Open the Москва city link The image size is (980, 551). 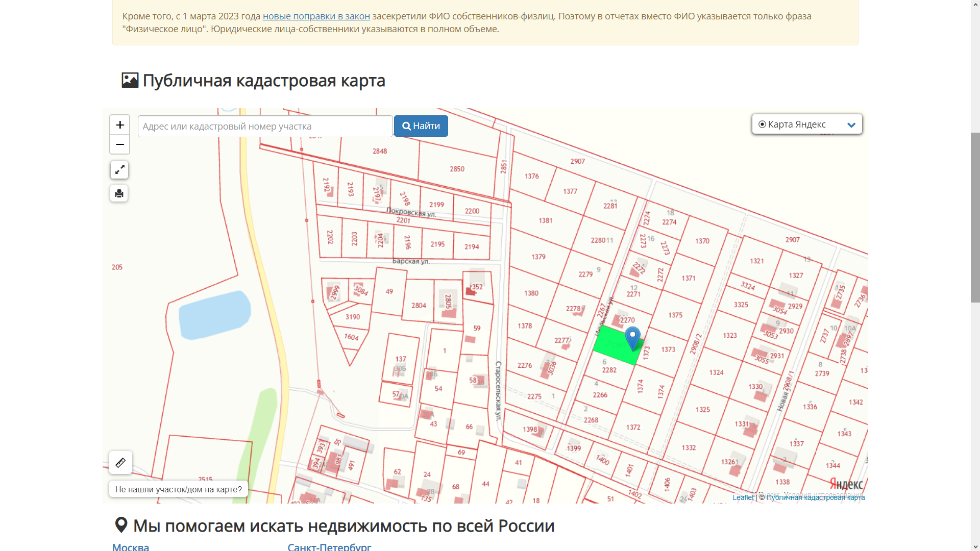click(131, 547)
